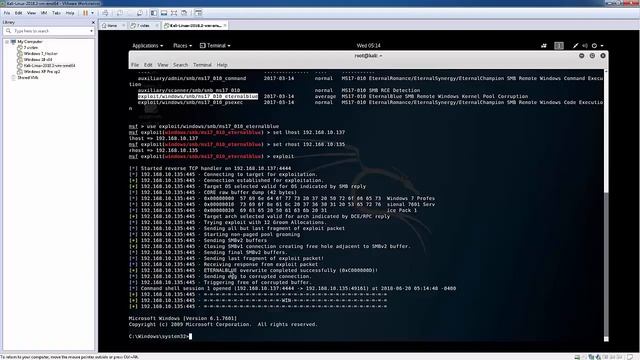Viewport: 640px width, 360px height.
Task: Select Windows XP Pro sp2 VM
Action: pyautogui.click(x=42, y=71)
